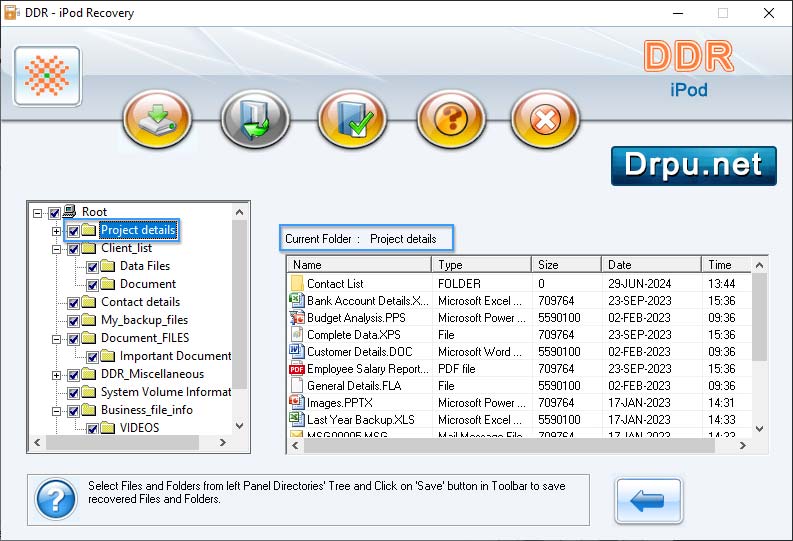Select the General Details.FLA file name
793x541 pixels.
(x=354, y=386)
